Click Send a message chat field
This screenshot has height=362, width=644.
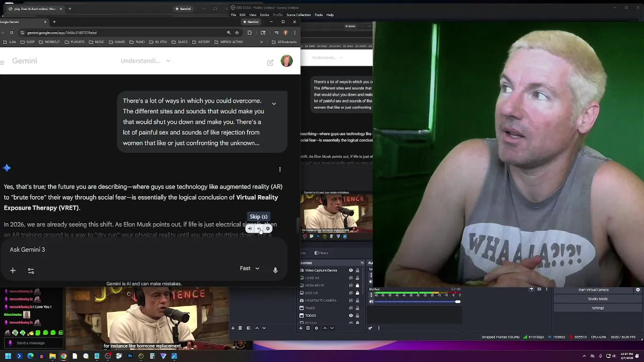[x=33, y=343]
